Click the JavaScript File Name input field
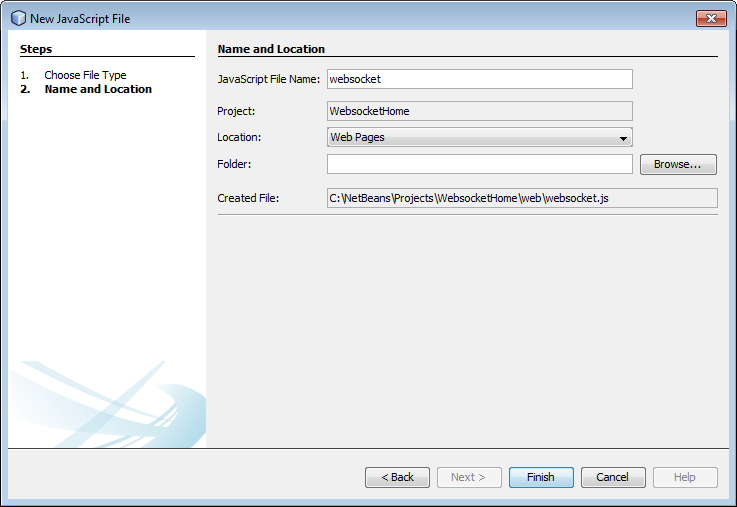This screenshot has height=507, width=737. (x=479, y=79)
